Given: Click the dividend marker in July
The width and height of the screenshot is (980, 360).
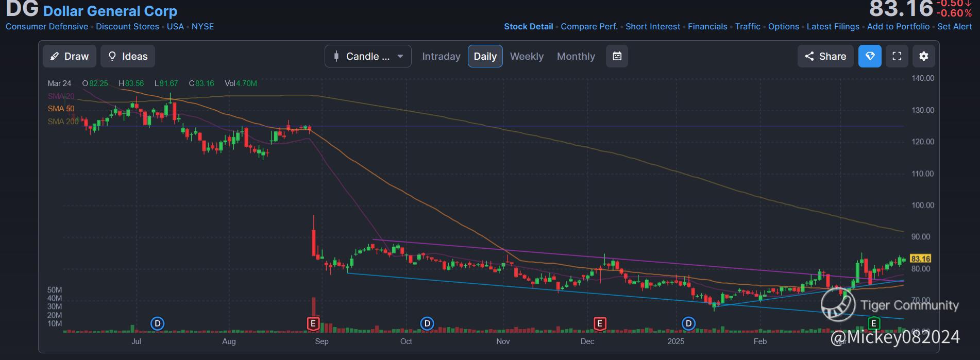Looking at the screenshot, I should point(157,323).
